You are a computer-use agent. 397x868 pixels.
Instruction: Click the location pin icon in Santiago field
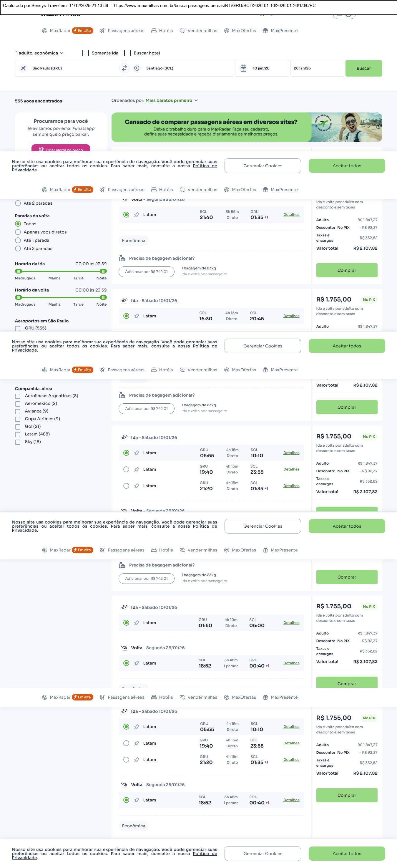click(x=137, y=68)
